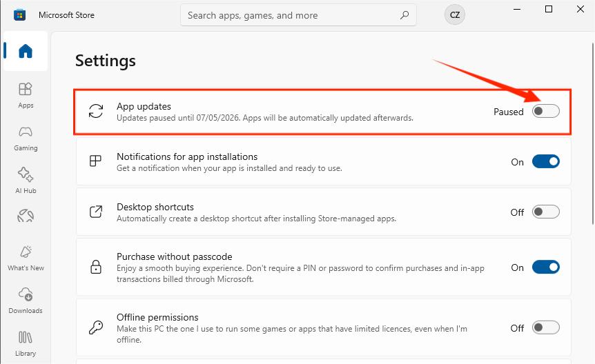Click the Purchase without passcode title
This screenshot has height=364, width=595.
click(x=174, y=256)
